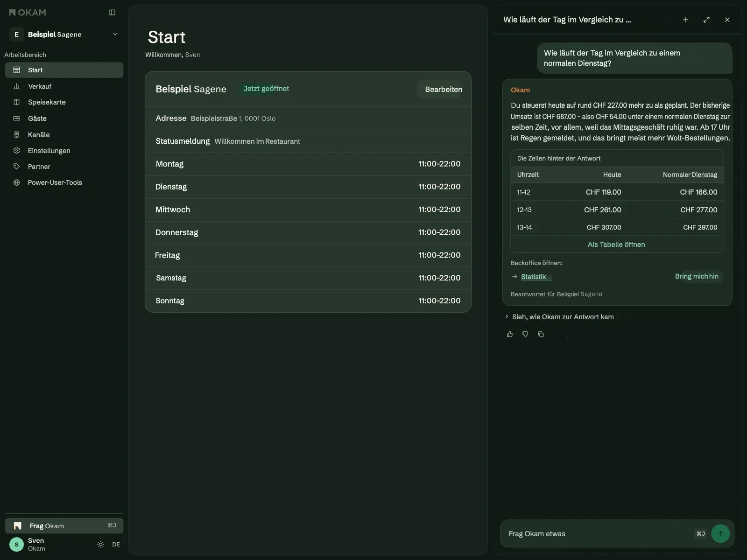The image size is (747, 560).
Task: Start a new chat with plus icon
Action: coord(686,20)
